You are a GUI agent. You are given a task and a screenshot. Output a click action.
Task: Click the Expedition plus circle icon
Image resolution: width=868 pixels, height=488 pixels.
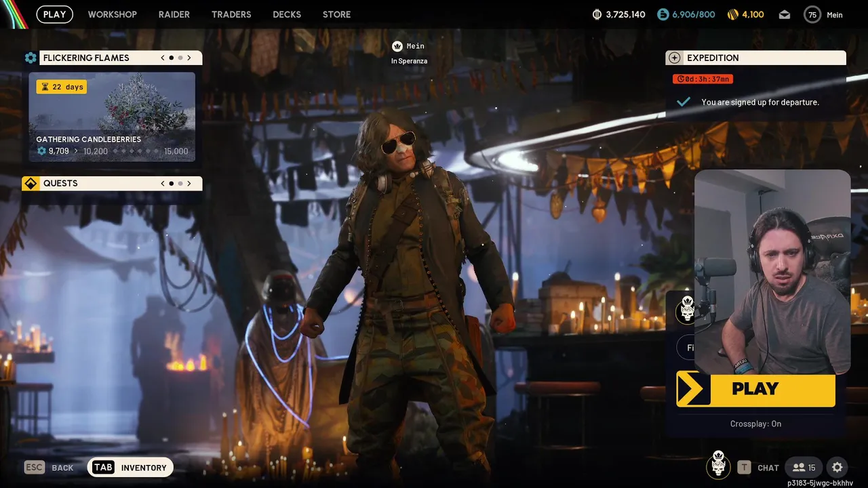click(x=674, y=58)
